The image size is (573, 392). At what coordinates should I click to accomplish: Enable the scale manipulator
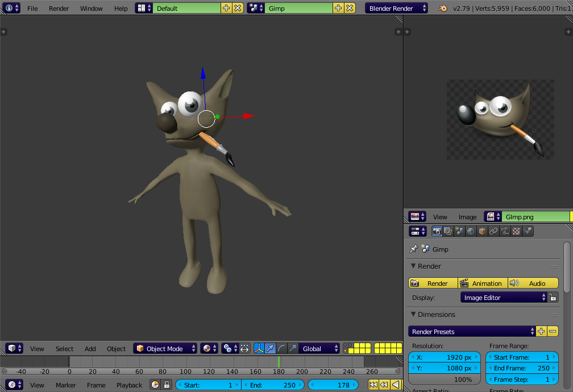click(293, 348)
